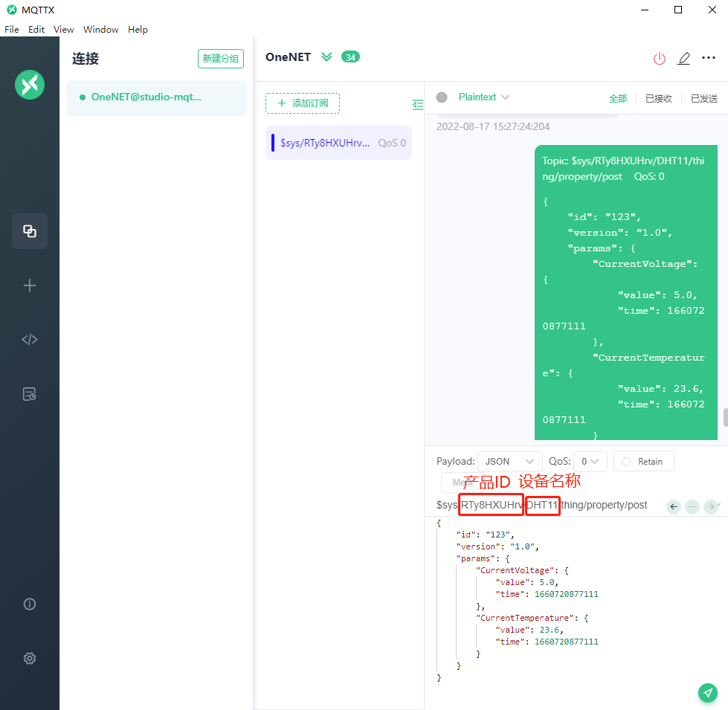Disconnect using the red power icon
The width and height of the screenshot is (728, 710).
(x=660, y=59)
